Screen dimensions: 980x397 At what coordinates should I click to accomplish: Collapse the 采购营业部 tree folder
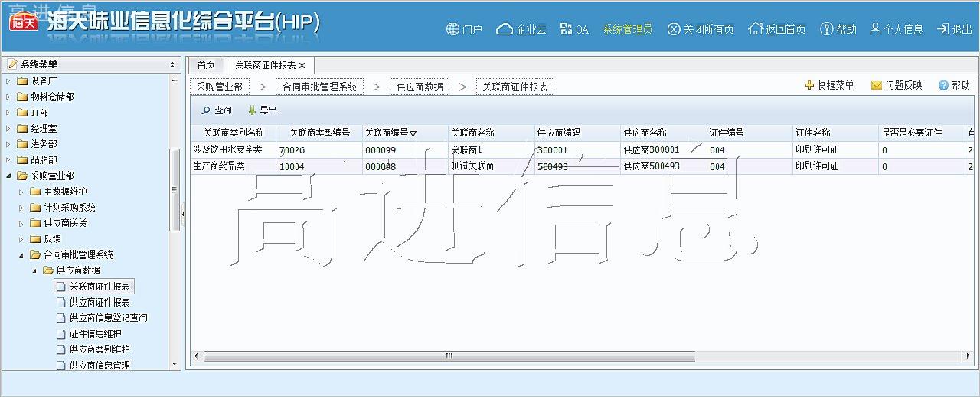click(8, 176)
